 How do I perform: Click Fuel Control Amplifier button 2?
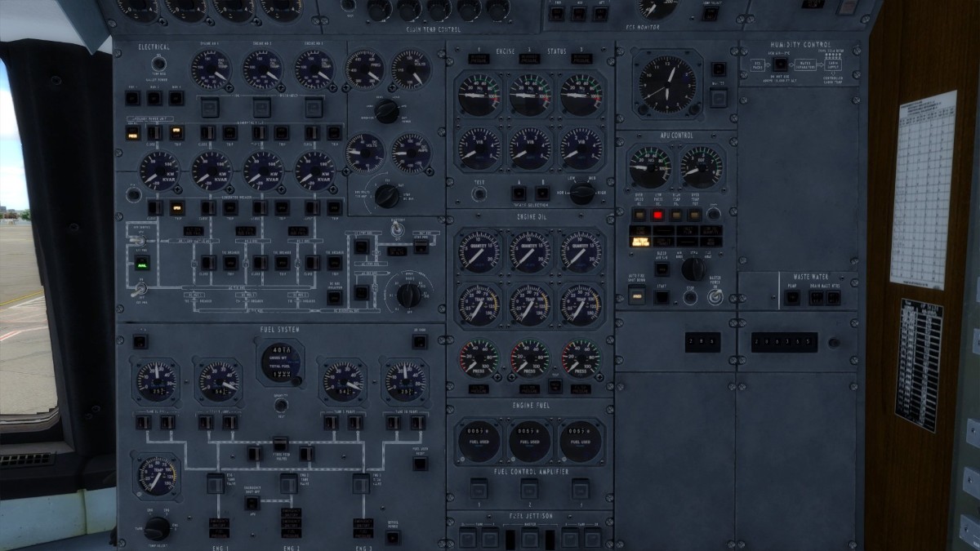point(529,489)
